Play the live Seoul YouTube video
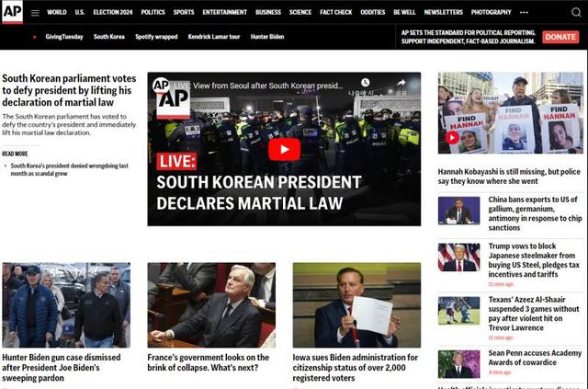 click(284, 149)
